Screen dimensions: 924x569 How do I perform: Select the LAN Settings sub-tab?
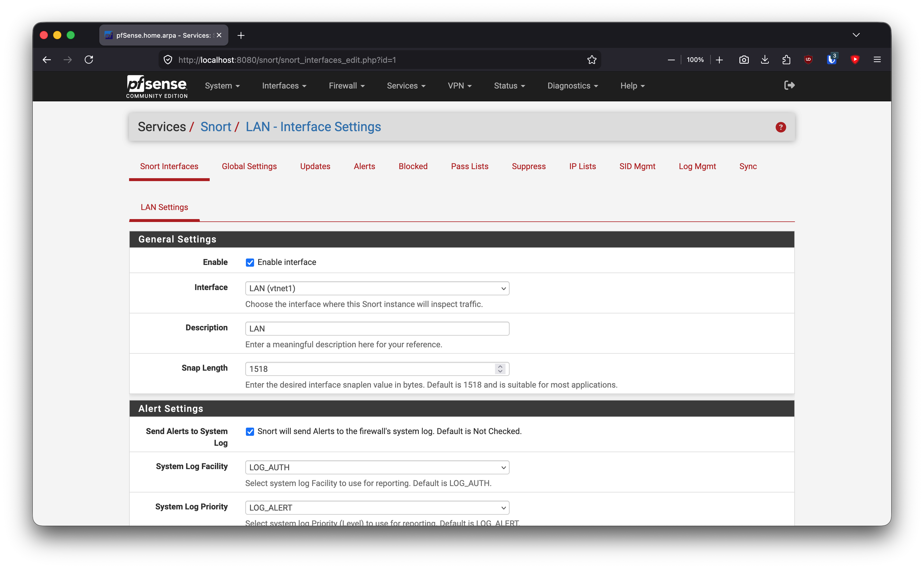click(x=164, y=207)
